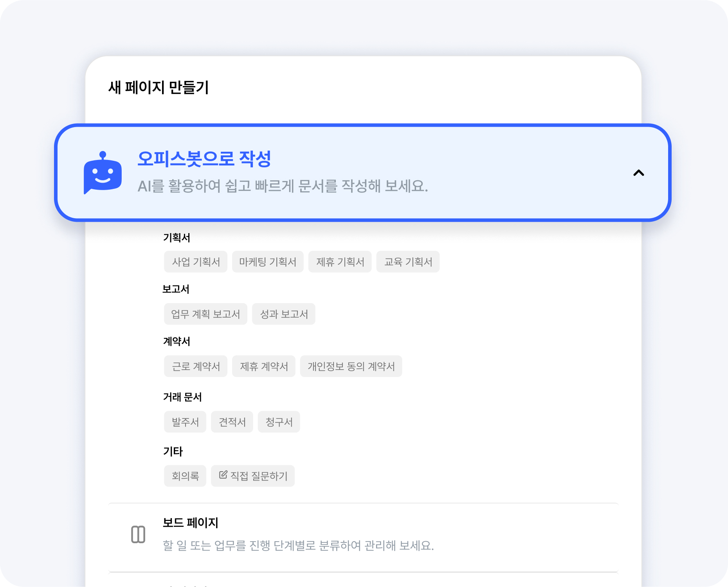The height and width of the screenshot is (587, 728).
Task: Choose the 업무 계획 보고서 chip
Action: [205, 314]
